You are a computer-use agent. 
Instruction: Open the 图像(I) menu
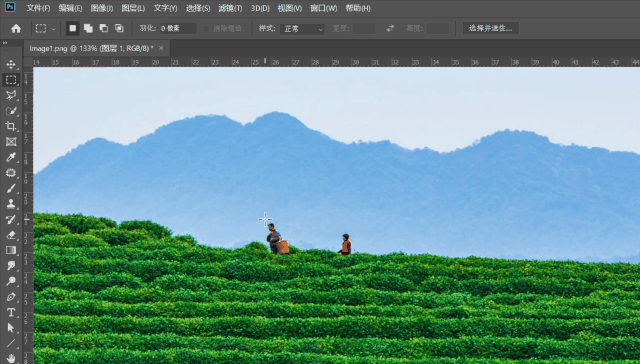pyautogui.click(x=102, y=8)
